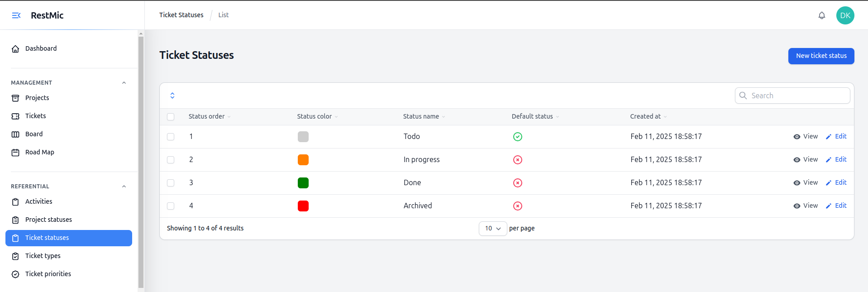The height and width of the screenshot is (292, 868).
Task: Open the per page dropdown
Action: point(492,229)
